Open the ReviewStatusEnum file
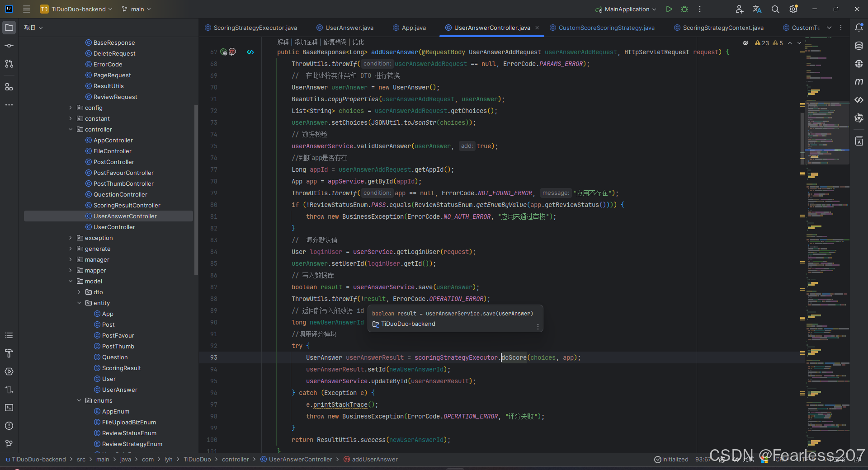The height and width of the screenshot is (470, 868). coord(129,433)
